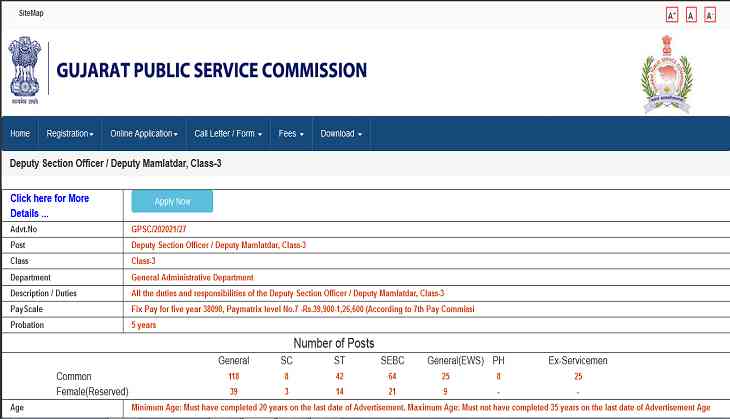The width and height of the screenshot is (730, 419).
Task: Click the General column header
Action: 234,360
